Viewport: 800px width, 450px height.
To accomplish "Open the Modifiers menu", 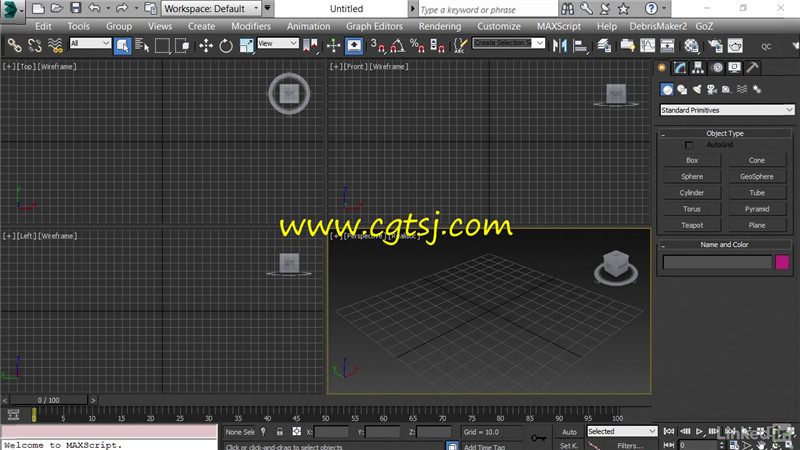I will click(x=251, y=26).
